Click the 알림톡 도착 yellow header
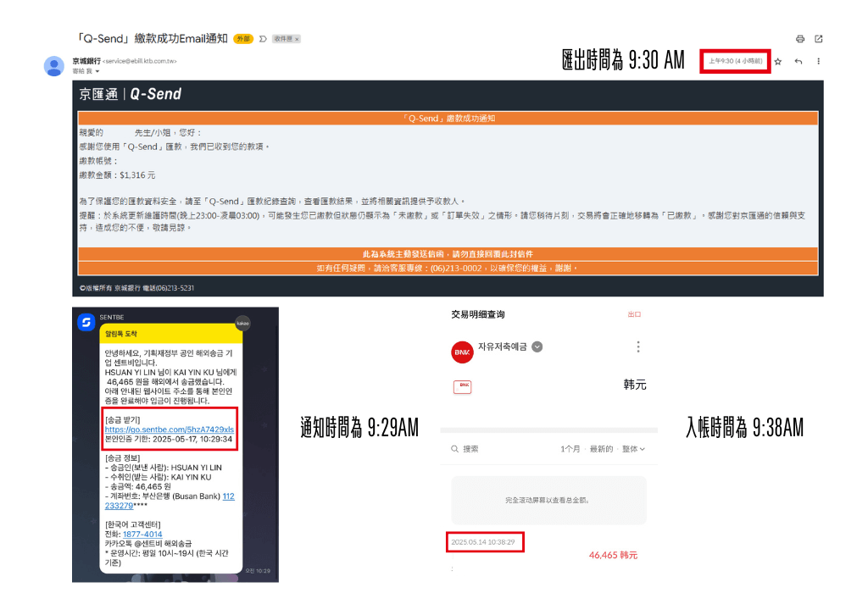Viewport: 868px width, 593px height. pos(171,334)
